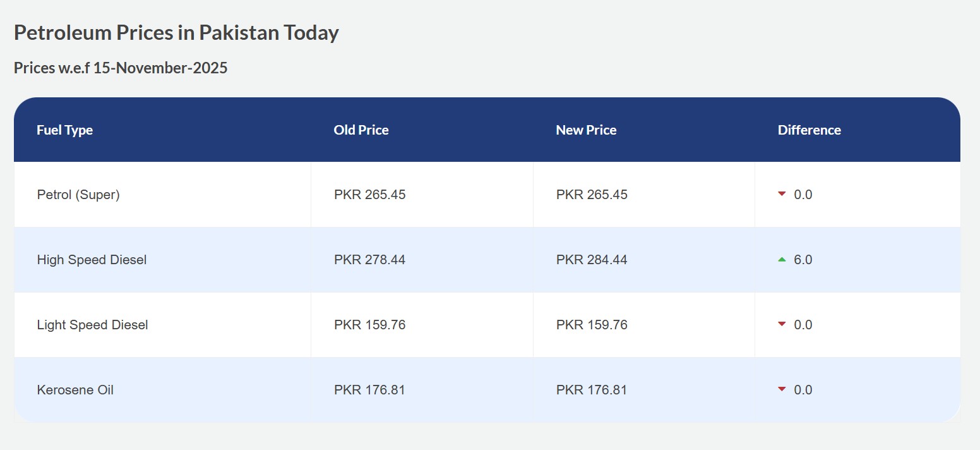This screenshot has height=450, width=980.
Task: Click Light Speed Diesel new price PKR 159.76
Action: [592, 325]
